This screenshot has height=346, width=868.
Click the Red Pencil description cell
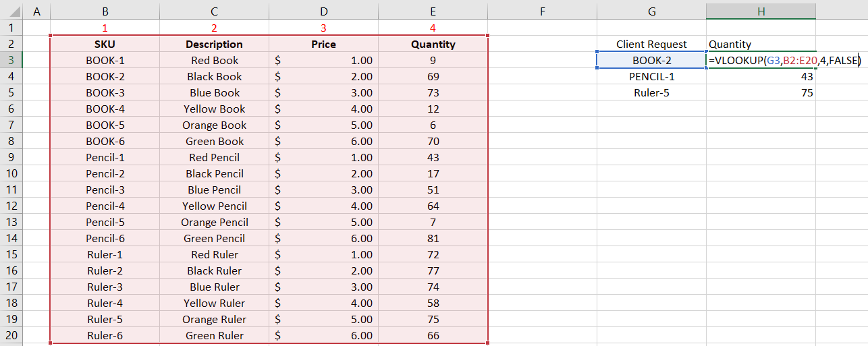pos(214,157)
